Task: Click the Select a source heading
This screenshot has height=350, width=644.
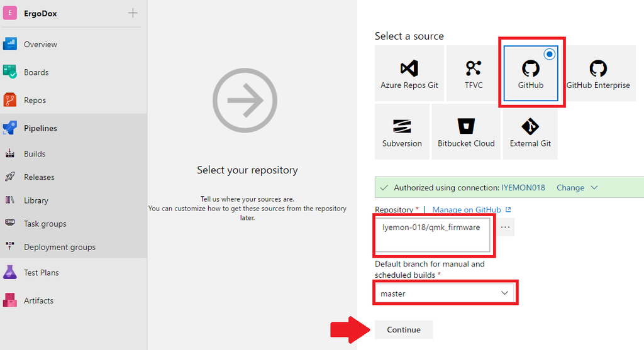Action: click(x=409, y=36)
